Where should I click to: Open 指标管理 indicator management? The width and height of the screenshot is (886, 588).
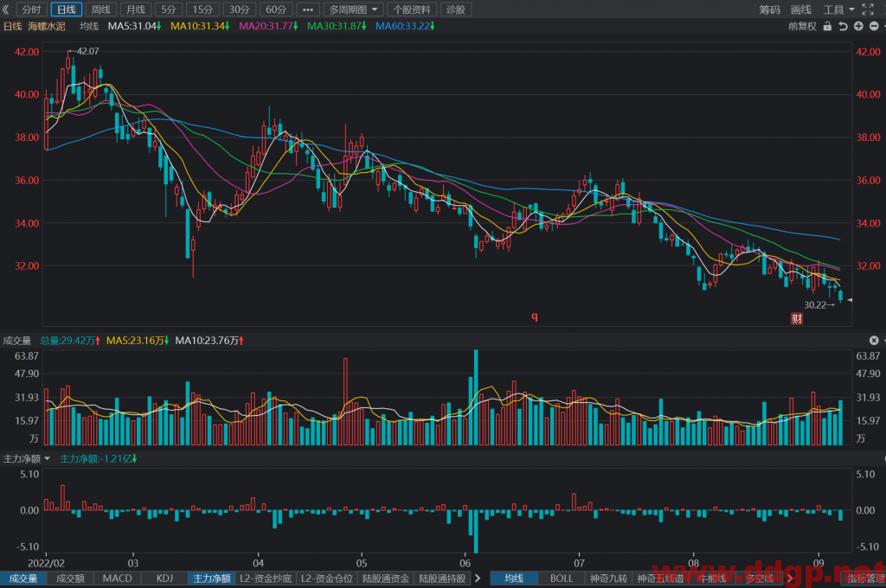pos(865,578)
